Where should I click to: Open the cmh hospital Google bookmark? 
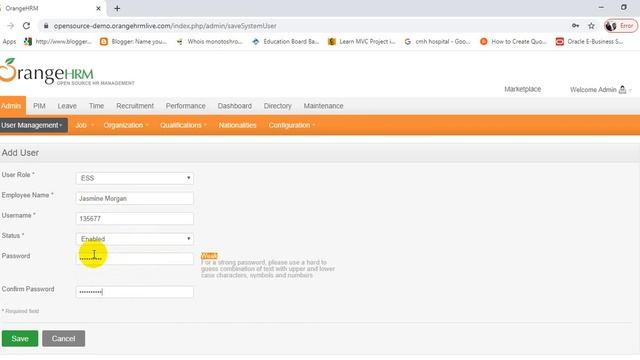(437, 42)
